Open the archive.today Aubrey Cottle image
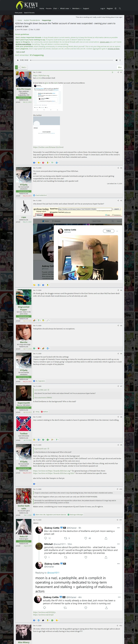This screenshot has height=644, width=138. [x=78, y=244]
